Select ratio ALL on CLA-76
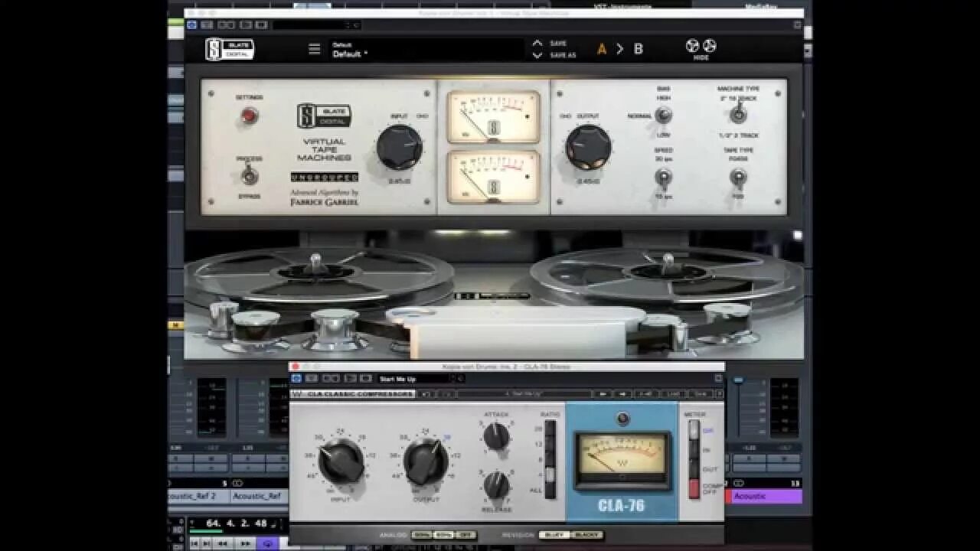Screen dimensions: 980x551 pyautogui.click(x=549, y=491)
